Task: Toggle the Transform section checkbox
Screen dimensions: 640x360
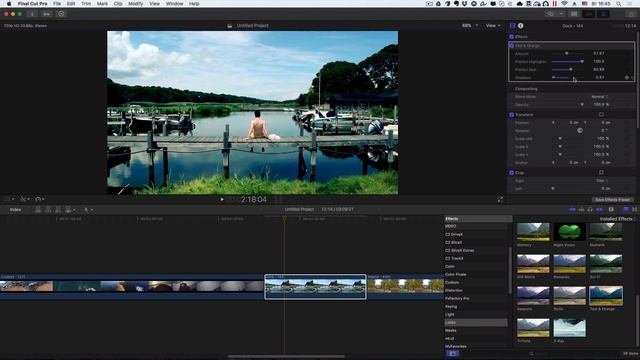Action: [511, 115]
